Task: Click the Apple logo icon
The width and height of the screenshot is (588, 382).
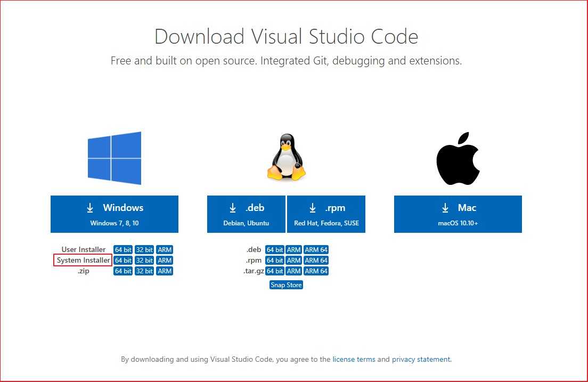Action: click(x=458, y=158)
